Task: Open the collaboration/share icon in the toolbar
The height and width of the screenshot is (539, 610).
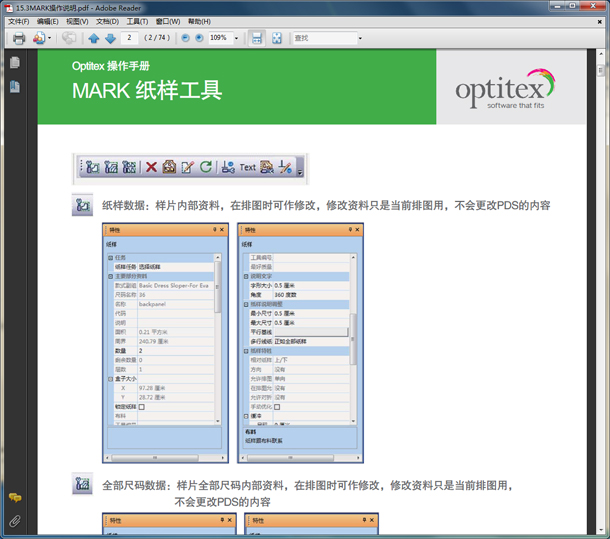Action: tap(39, 38)
